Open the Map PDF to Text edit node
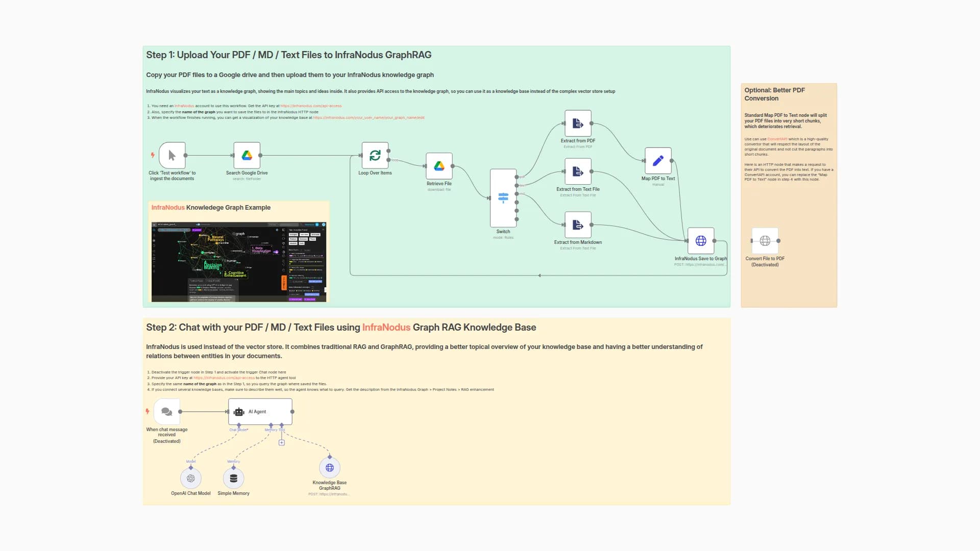 click(x=658, y=161)
